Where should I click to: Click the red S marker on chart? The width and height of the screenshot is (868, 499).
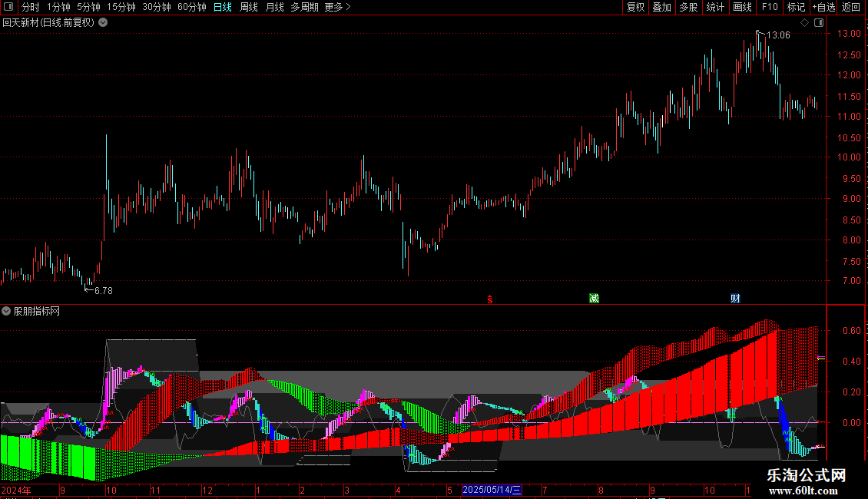pyautogui.click(x=490, y=299)
